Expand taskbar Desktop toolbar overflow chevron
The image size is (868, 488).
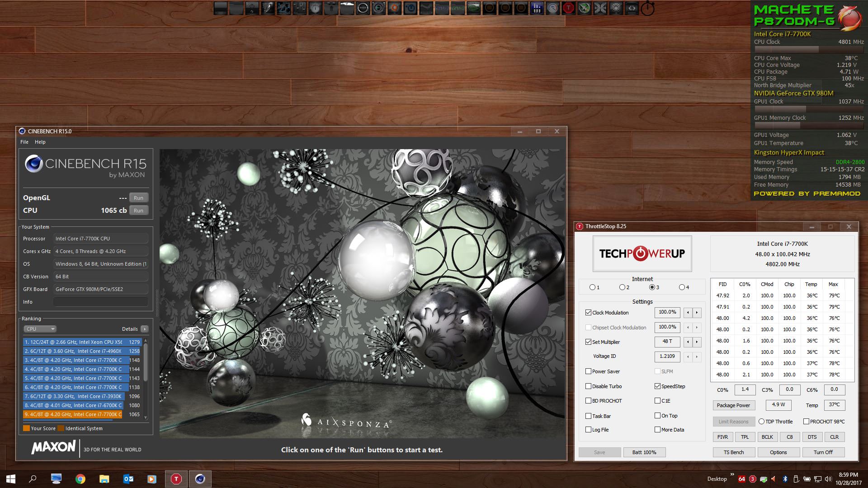[732, 474]
